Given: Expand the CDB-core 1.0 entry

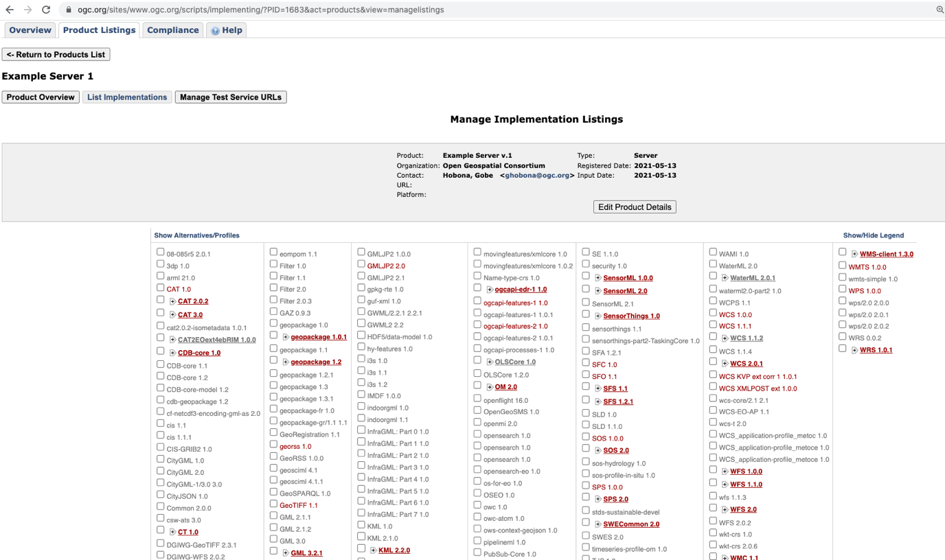Looking at the screenshot, I should pos(173,353).
